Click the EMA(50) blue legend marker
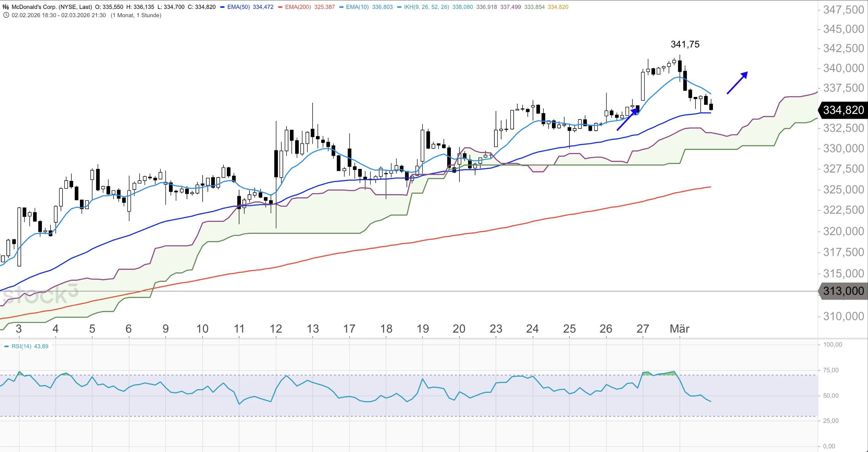868x452 pixels. tap(223, 7)
